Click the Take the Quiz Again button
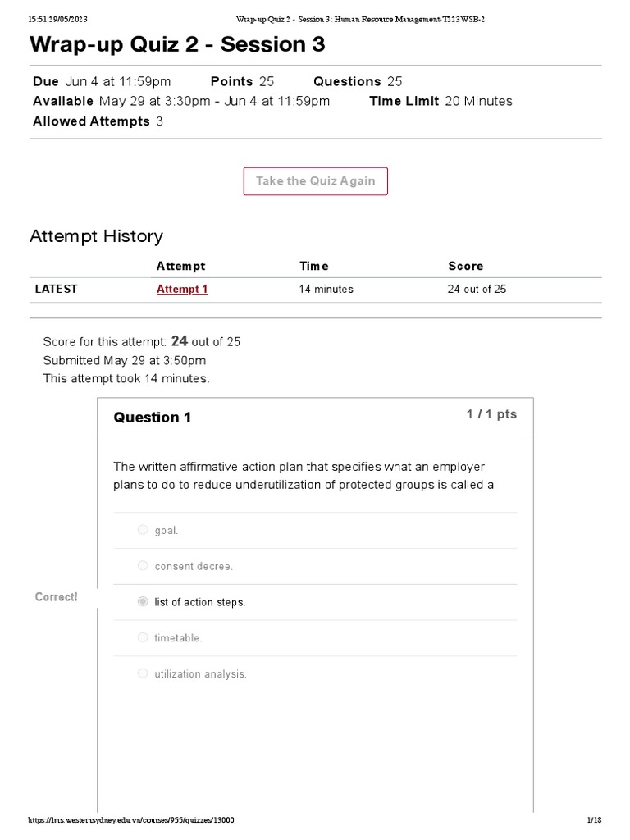This screenshot has width=630, height=840. click(315, 181)
